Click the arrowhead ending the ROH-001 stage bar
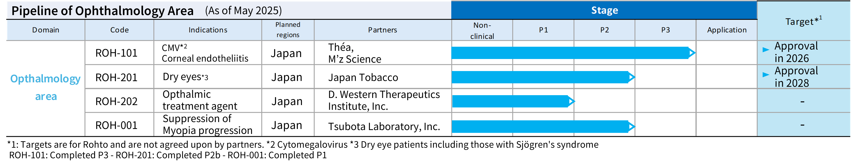Image resolution: width=868 pixels, height=166 pixels. click(x=631, y=127)
